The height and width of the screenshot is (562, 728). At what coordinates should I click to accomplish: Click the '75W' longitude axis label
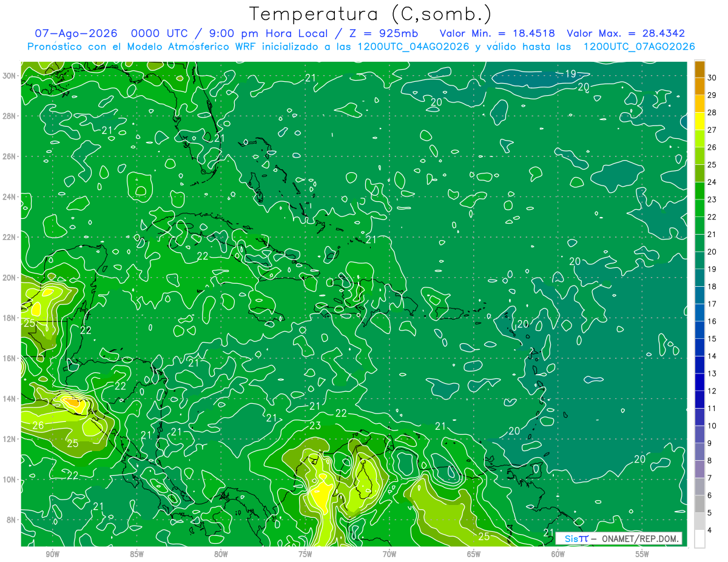click(305, 554)
